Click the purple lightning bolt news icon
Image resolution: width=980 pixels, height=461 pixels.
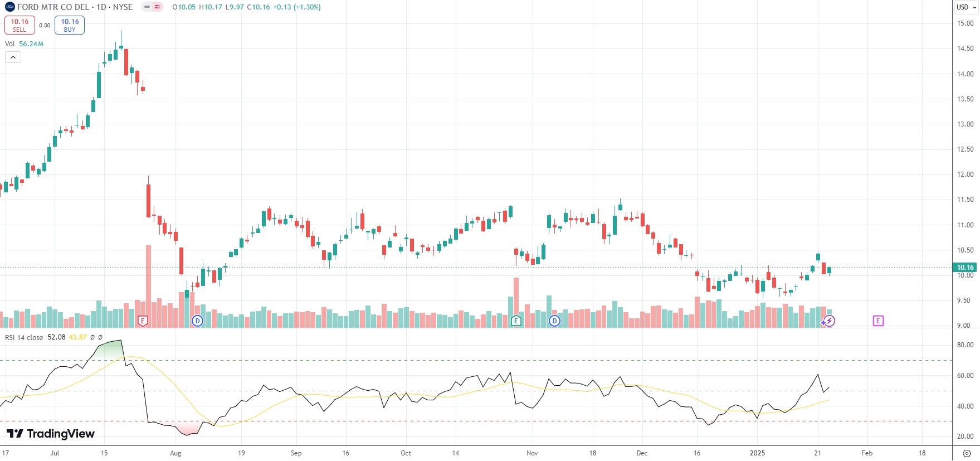coord(830,321)
